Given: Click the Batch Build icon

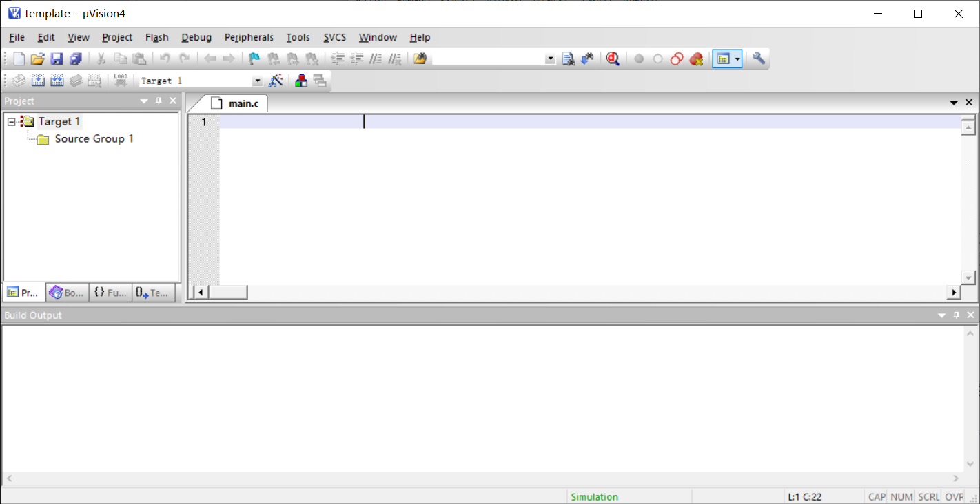Looking at the screenshot, I should tap(76, 81).
